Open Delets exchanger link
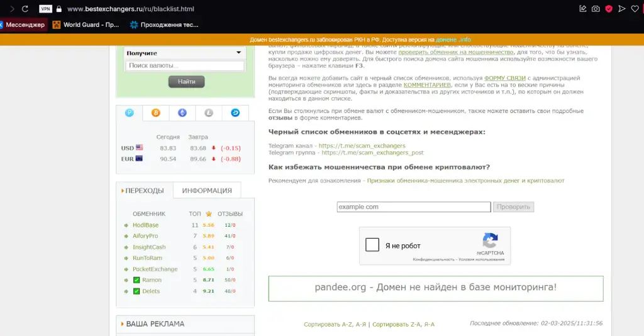 151,291
